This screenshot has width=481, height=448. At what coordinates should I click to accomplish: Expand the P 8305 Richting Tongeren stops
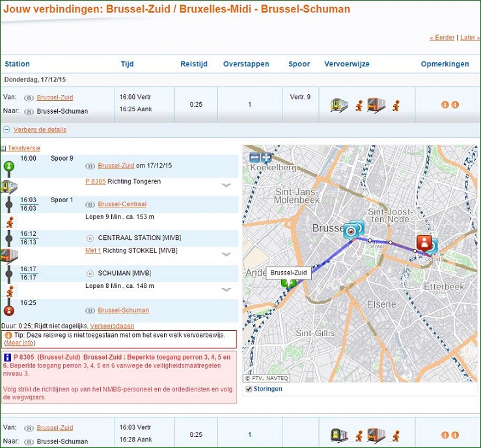click(226, 185)
